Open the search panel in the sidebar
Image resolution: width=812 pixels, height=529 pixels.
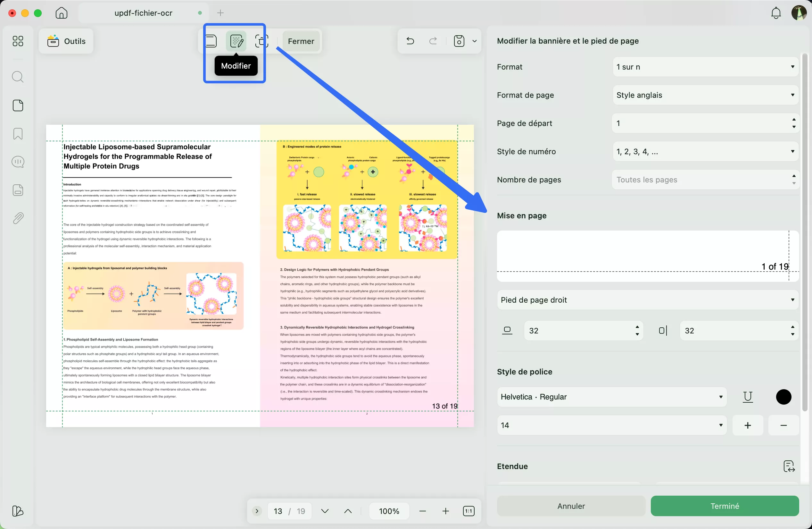coord(18,77)
